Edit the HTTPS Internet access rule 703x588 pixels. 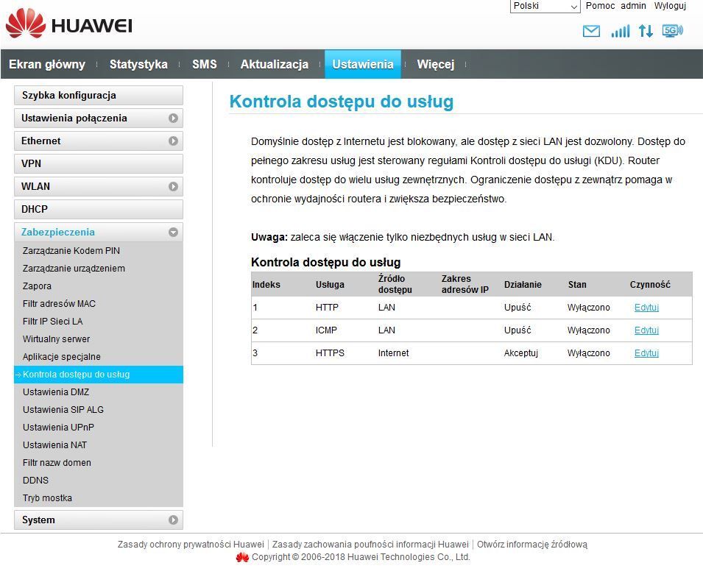coord(646,353)
